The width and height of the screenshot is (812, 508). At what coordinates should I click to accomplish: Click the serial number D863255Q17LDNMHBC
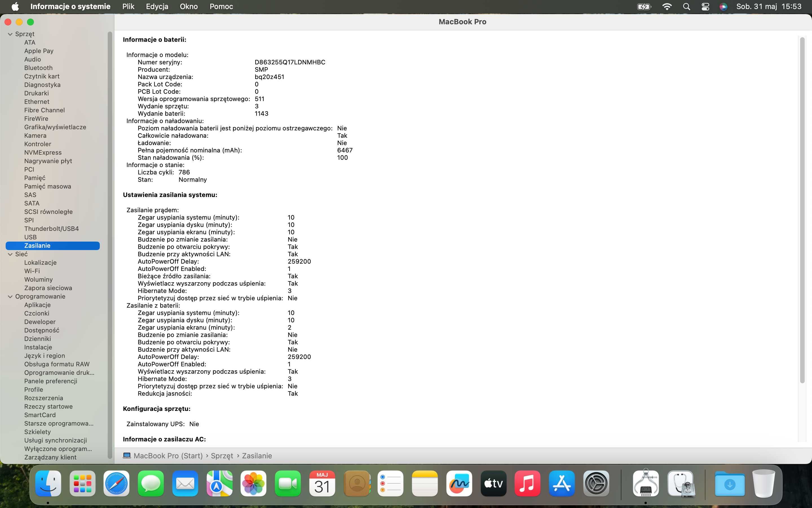(x=290, y=62)
